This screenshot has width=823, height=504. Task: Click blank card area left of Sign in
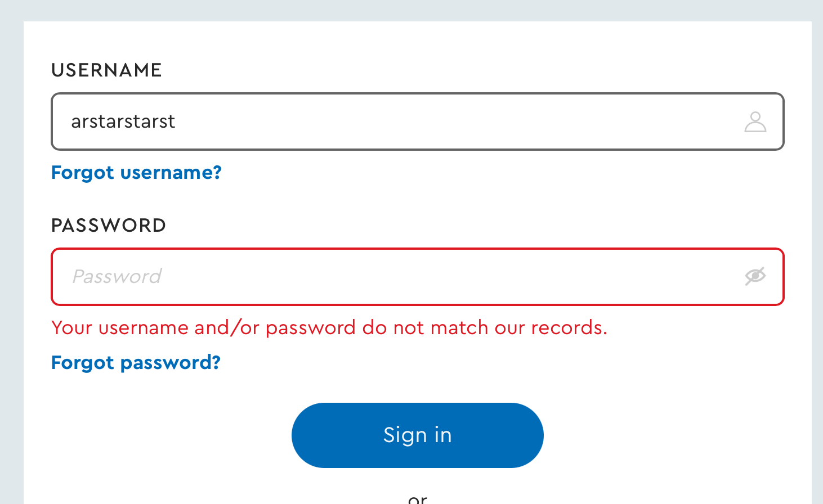pos(158,435)
